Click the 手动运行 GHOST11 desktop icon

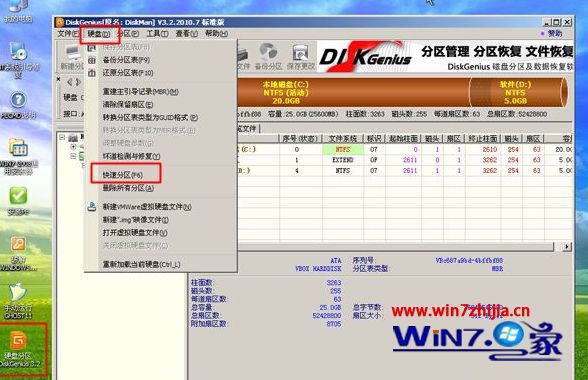18,301
